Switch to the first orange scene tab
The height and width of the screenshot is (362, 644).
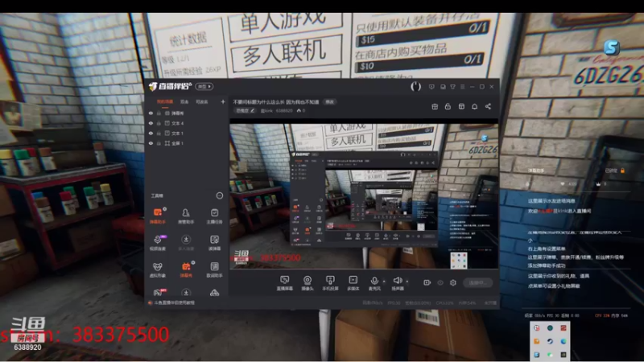165,101
